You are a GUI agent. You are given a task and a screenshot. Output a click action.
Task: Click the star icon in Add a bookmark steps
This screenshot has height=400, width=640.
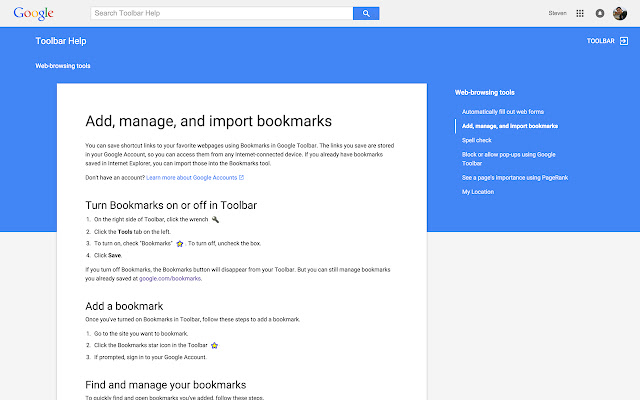[x=214, y=345]
